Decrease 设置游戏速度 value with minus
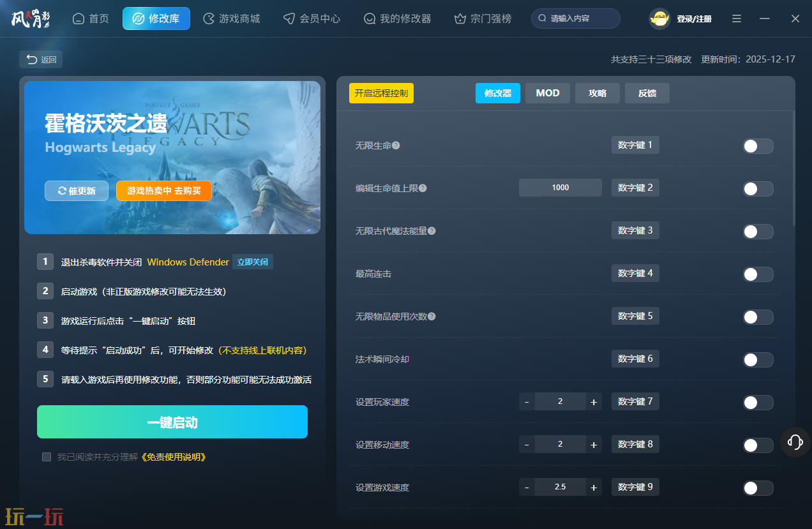Screen dimensions: 812x529 [527, 487]
